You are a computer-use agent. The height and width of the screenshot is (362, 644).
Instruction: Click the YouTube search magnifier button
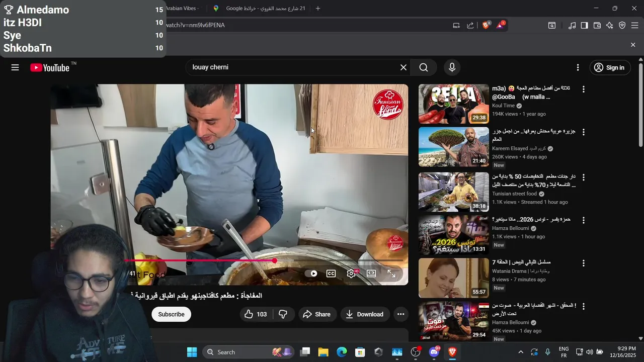click(x=424, y=67)
